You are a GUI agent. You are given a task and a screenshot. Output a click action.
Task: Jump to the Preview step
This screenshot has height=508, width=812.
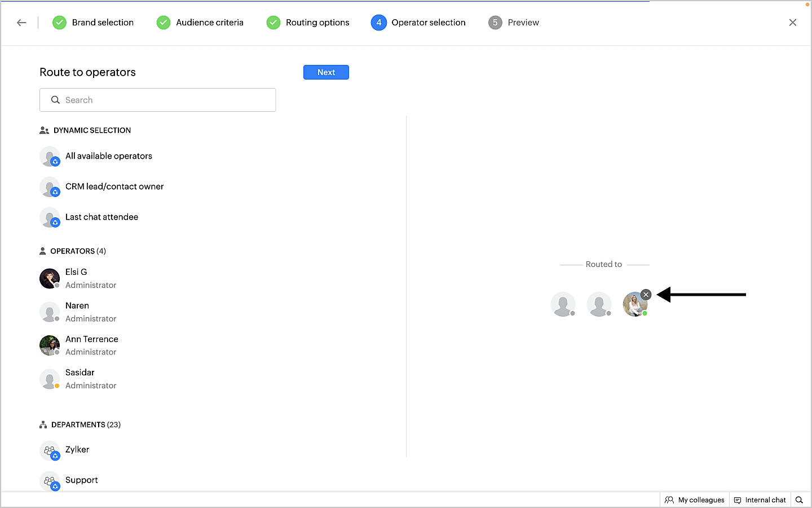514,23
